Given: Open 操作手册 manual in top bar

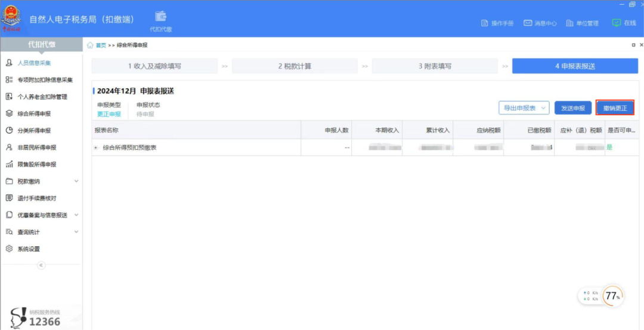Looking at the screenshot, I should (x=497, y=23).
